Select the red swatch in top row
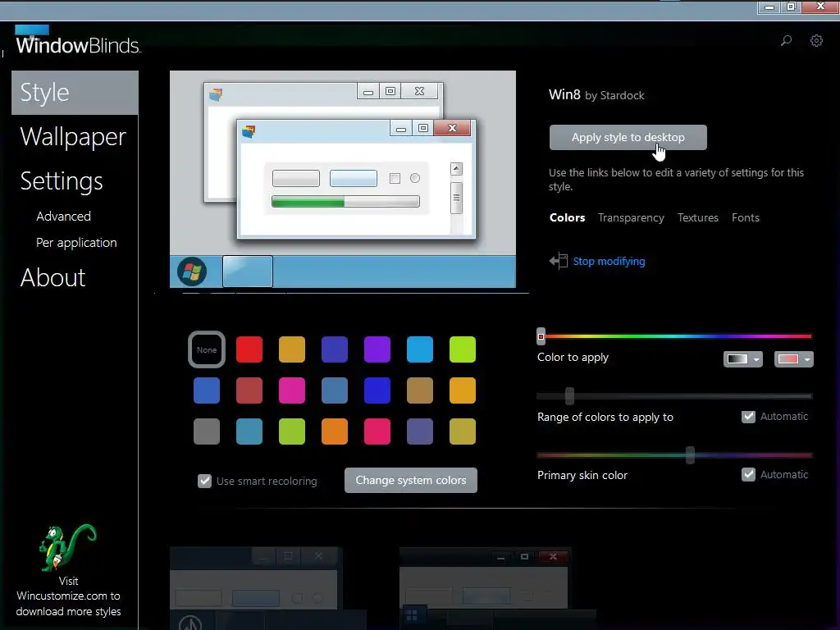Viewport: 840px width, 630px height. 249,349
